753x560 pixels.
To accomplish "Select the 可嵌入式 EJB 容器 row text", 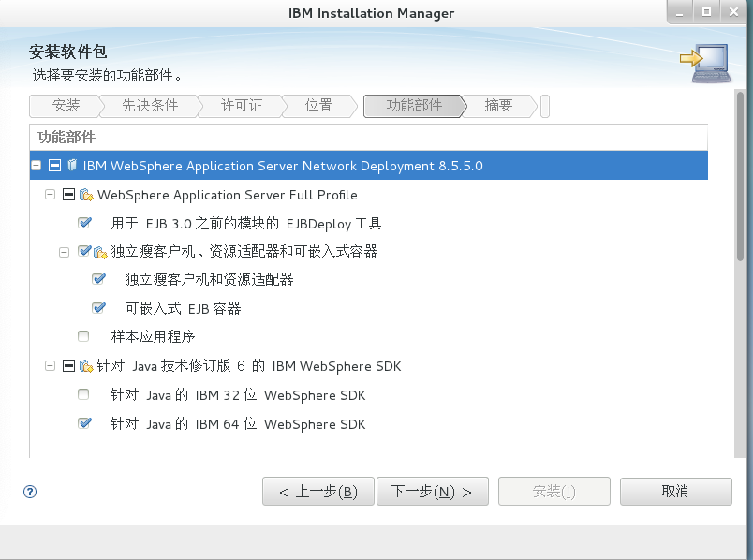I will [x=183, y=308].
